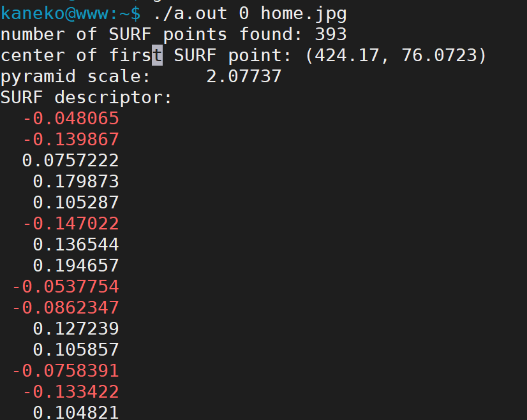Viewport: 527px width, 420px height.
Task: Click the highlighted cursor on 'first'
Action: pos(157,55)
